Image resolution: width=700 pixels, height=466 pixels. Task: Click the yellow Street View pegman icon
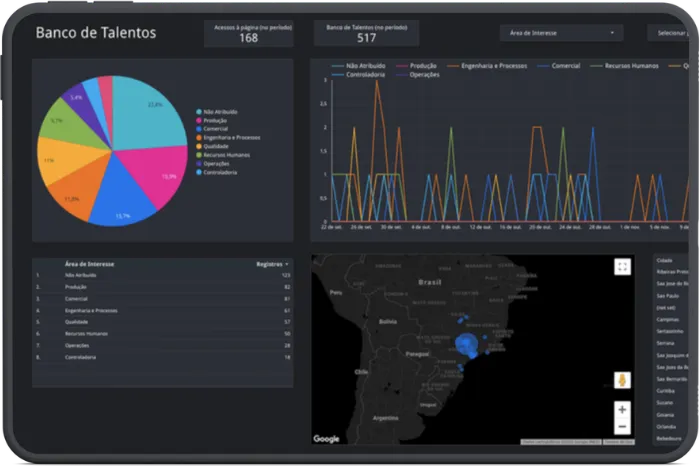pos(622,380)
